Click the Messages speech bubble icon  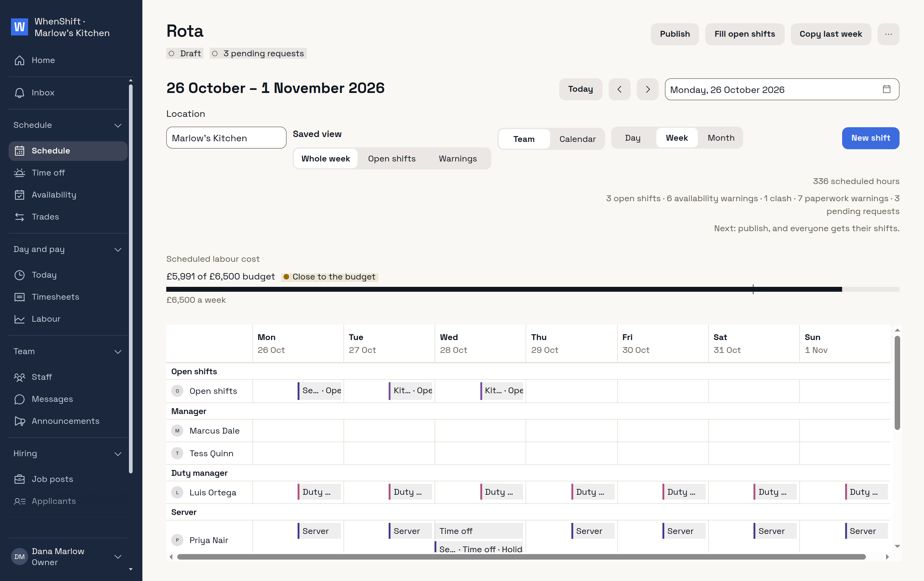pyautogui.click(x=20, y=399)
